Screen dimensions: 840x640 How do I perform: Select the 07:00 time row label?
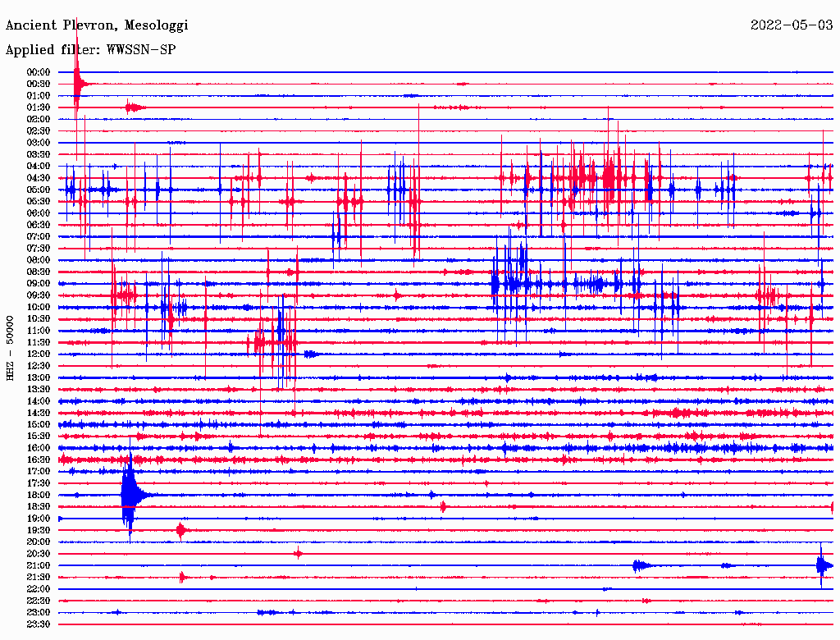click(39, 237)
